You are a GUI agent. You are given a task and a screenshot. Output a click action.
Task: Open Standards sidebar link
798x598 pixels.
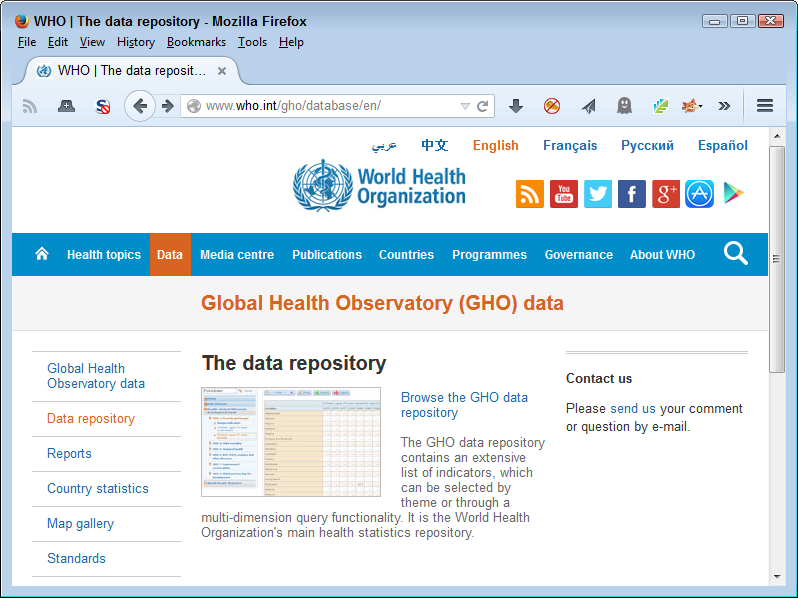76,558
